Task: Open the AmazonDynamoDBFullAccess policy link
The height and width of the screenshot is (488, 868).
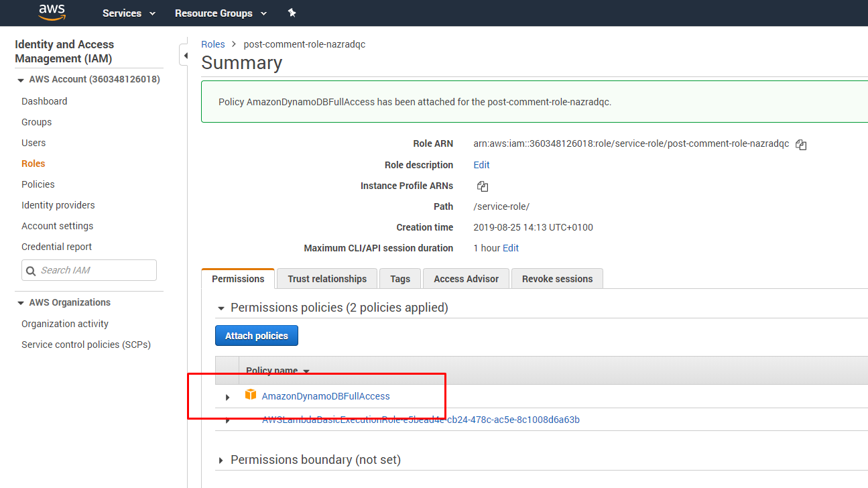Action: [x=326, y=396]
